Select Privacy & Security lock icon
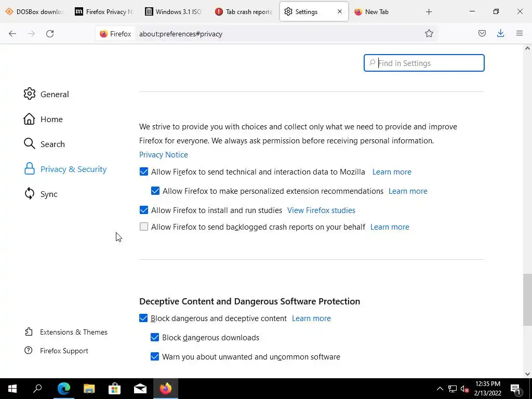The width and height of the screenshot is (532, 399). click(x=30, y=169)
